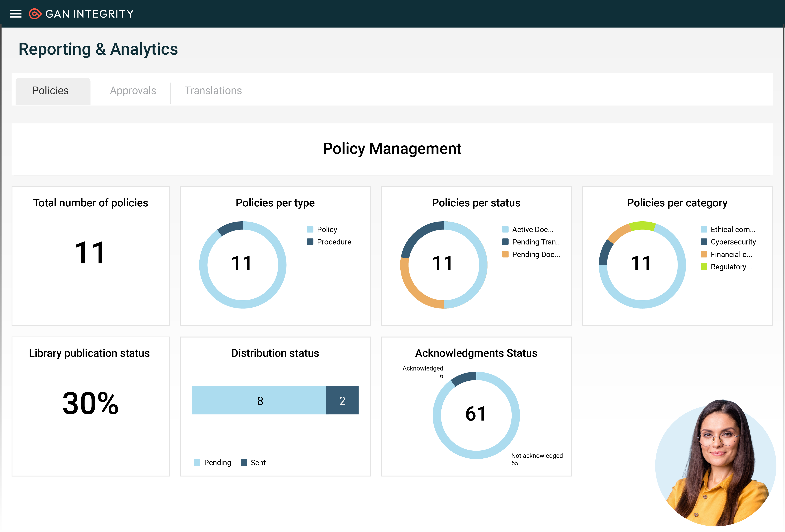Click the Sent bar segment showing 2
This screenshot has width=785, height=532.
pos(342,400)
